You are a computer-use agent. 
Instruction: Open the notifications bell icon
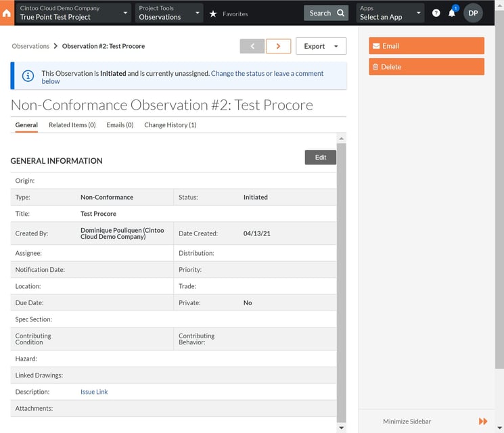(452, 13)
